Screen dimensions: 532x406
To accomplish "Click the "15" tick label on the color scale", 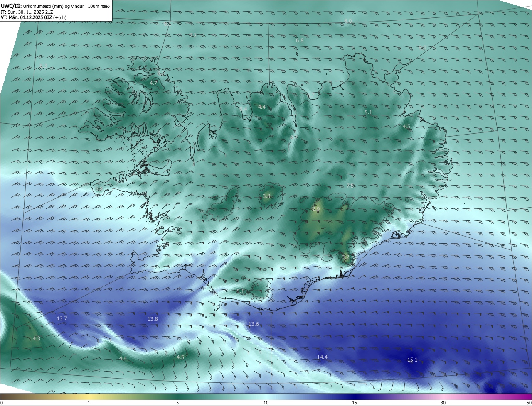I will tap(355, 403).
